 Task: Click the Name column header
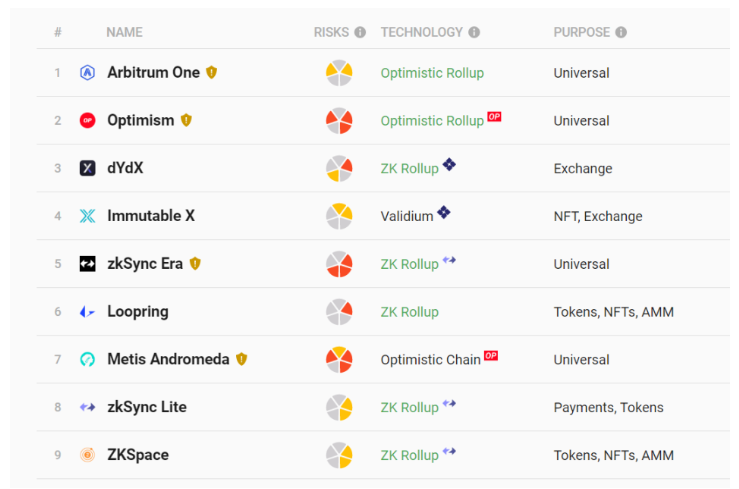tap(124, 32)
